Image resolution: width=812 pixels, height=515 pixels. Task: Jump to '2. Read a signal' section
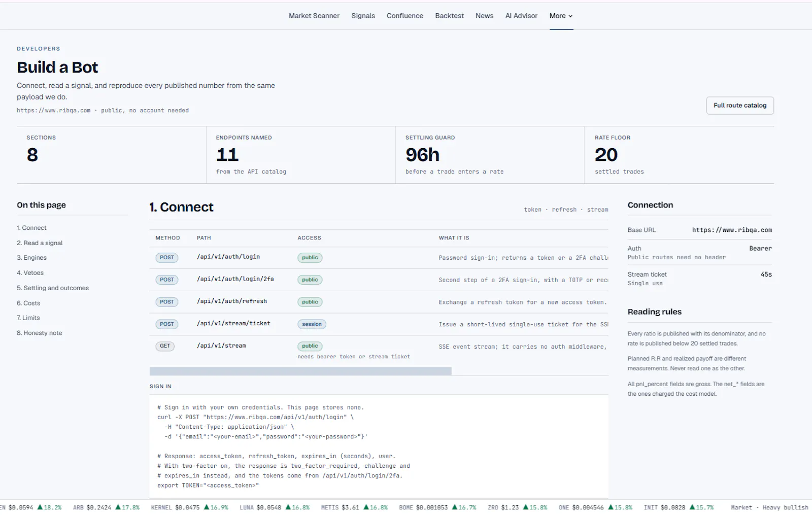(40, 243)
